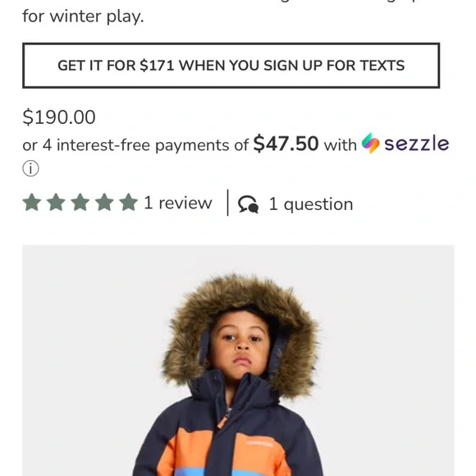The image size is (476, 476).
Task: Select the fourth rating star
Action: 104,202
